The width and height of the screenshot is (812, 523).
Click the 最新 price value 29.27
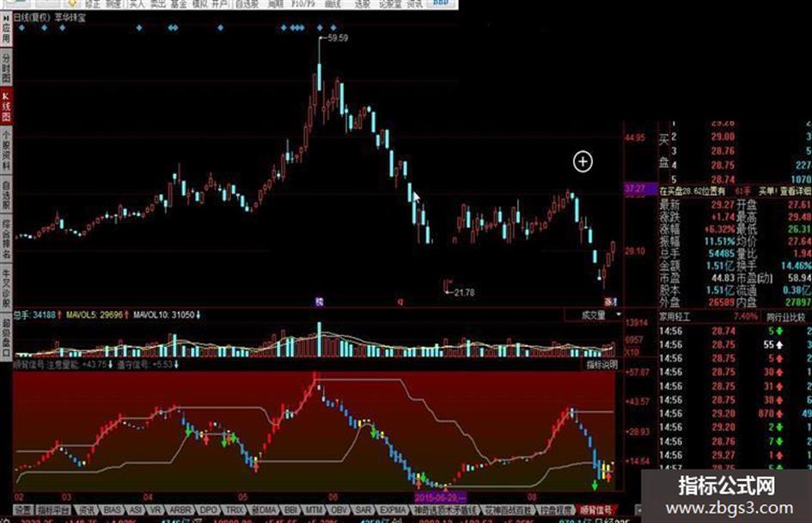(723, 204)
